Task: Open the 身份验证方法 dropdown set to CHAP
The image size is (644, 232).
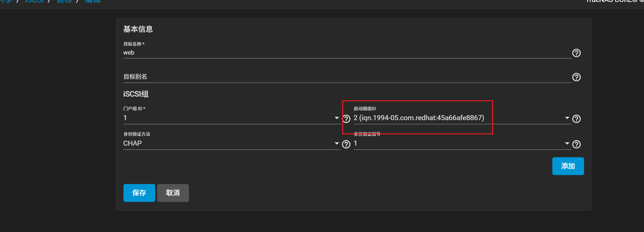Action: pos(337,143)
